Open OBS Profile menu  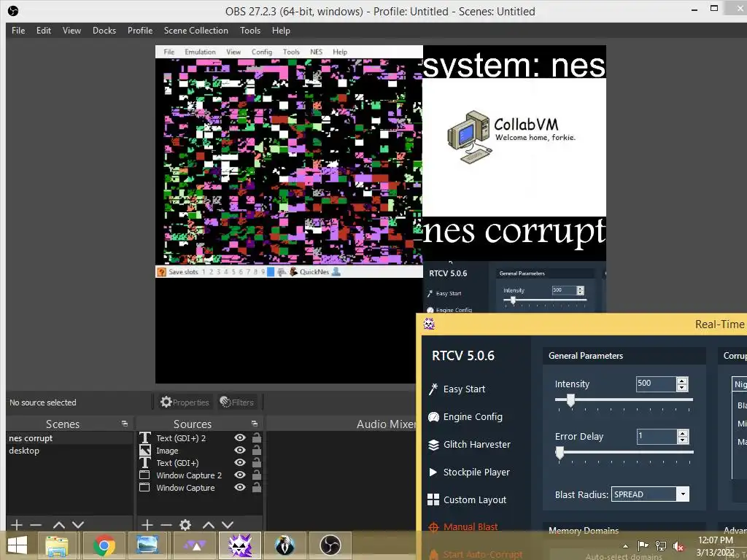140,31
